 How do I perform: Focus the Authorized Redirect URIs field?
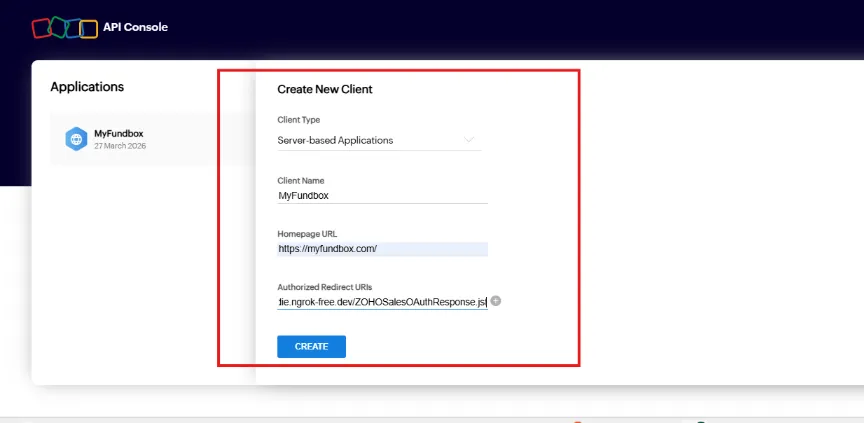click(382, 302)
